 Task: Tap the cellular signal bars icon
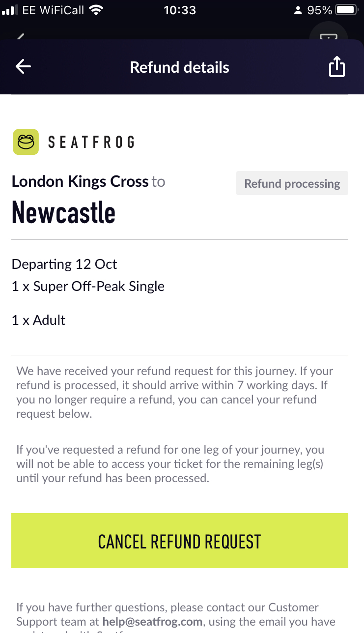point(10,10)
